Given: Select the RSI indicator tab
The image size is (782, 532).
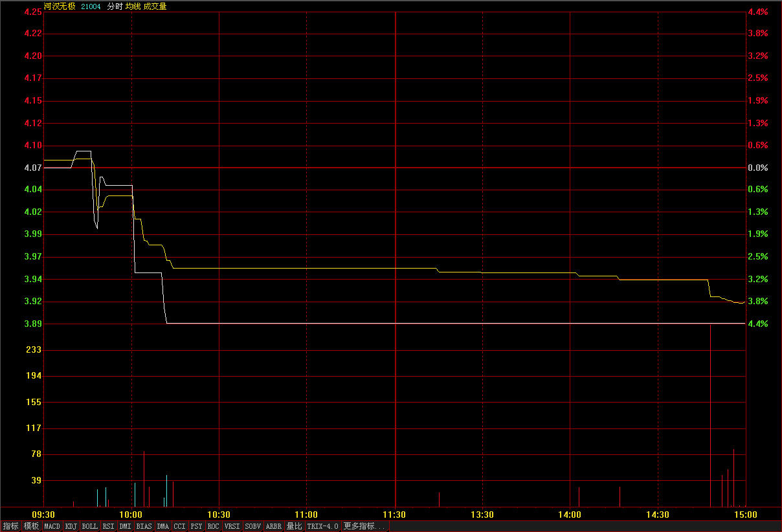Looking at the screenshot, I should [108, 526].
